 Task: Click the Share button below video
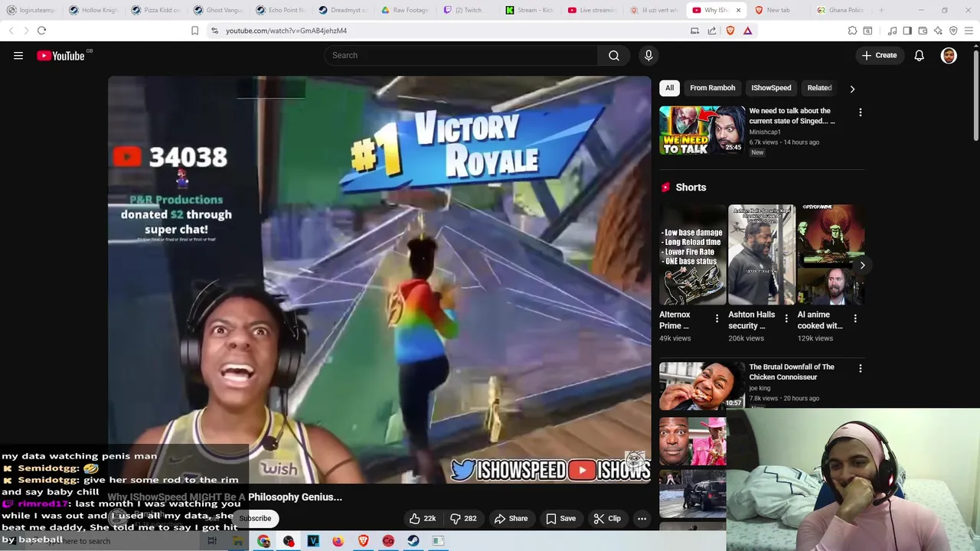pos(511,518)
